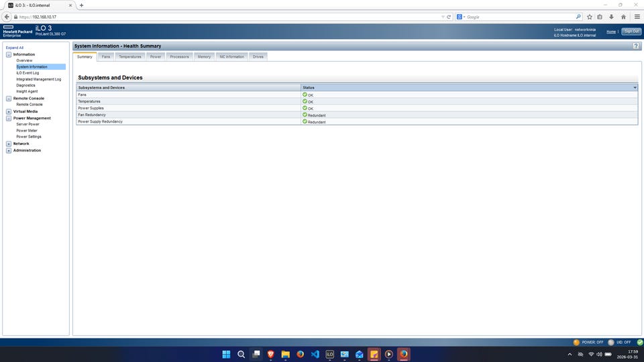Click the green health status checkmark icon
Screen dimensions: 644x362
tap(639, 342)
